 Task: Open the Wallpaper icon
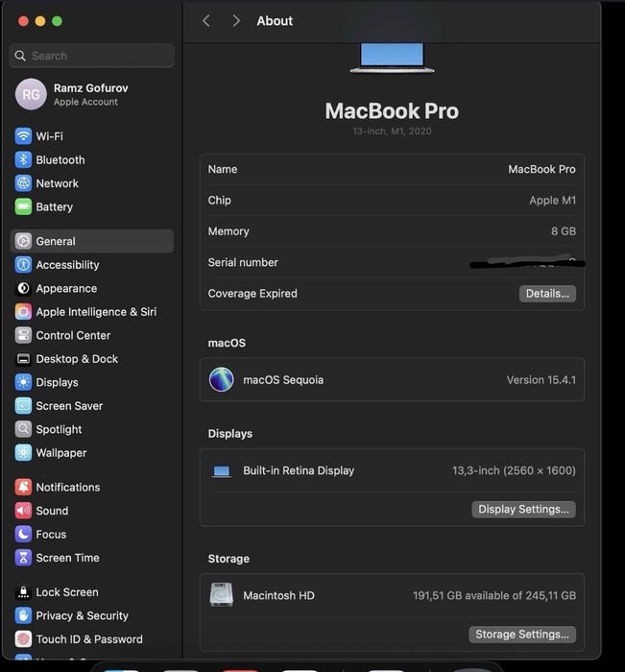pyautogui.click(x=23, y=453)
